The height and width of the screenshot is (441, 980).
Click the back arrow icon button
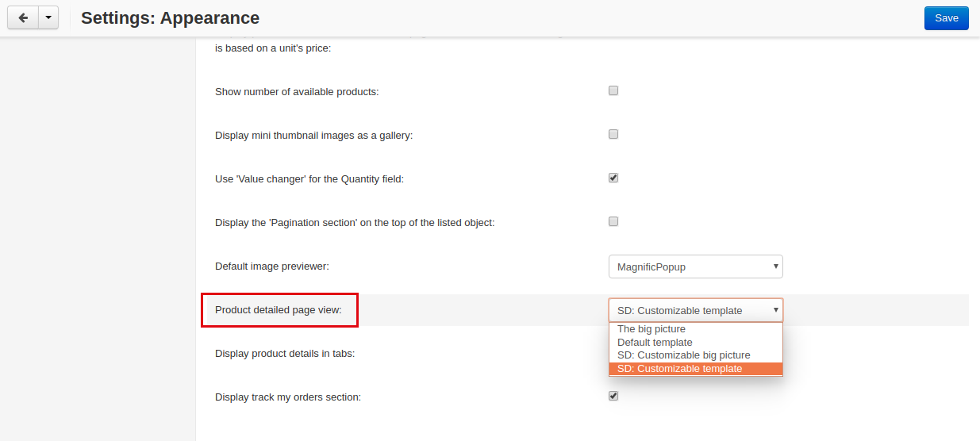23,17
